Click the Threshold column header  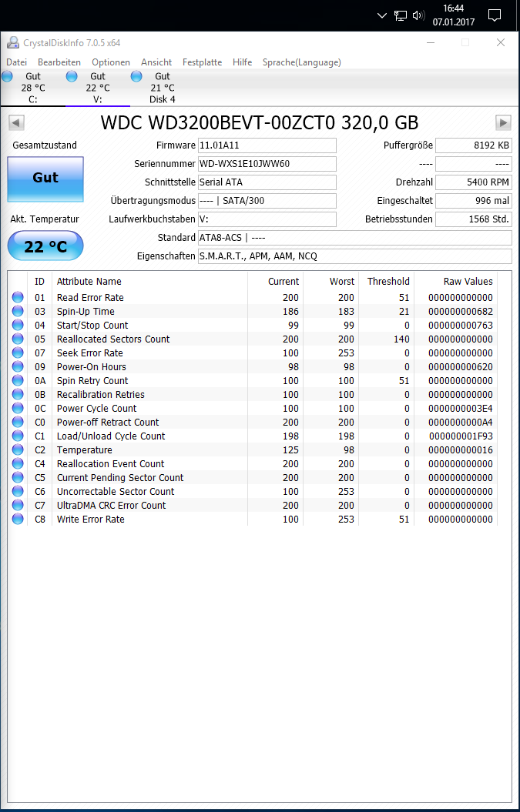point(388,281)
